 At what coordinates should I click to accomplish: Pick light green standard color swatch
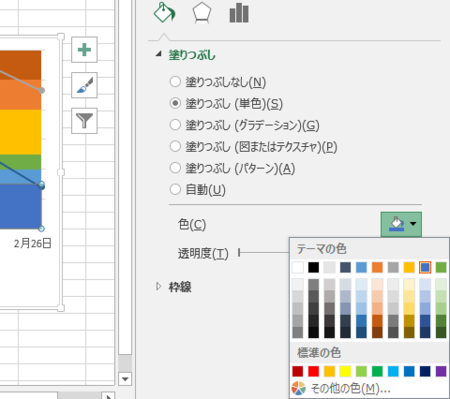coord(361,371)
